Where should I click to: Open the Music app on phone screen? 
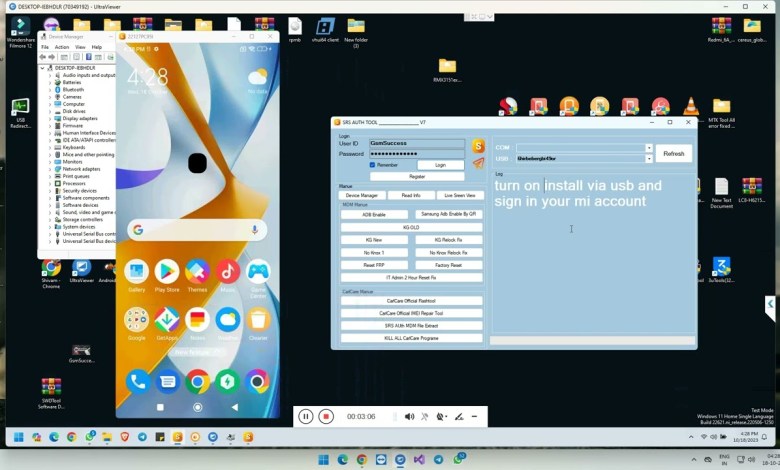(x=228, y=271)
